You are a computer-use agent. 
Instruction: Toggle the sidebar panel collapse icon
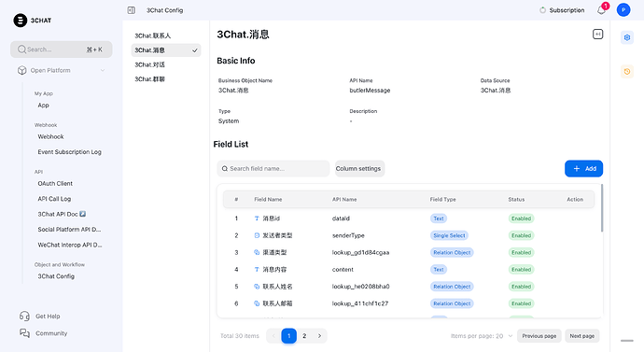[x=131, y=10]
